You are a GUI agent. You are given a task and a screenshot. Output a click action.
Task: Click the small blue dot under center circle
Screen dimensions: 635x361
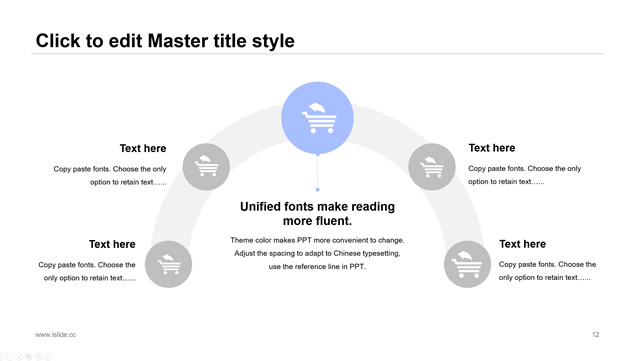[x=318, y=190]
